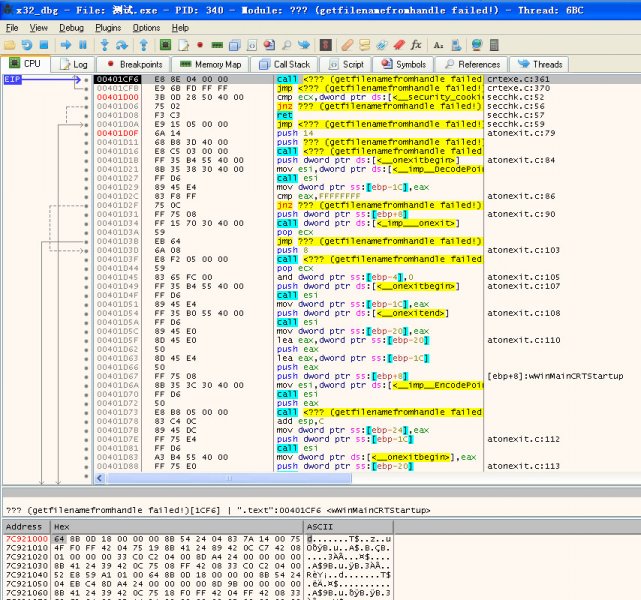Click the green CPU chip toolbar icon
Viewport: 641px width, 600px height.
click(165, 45)
